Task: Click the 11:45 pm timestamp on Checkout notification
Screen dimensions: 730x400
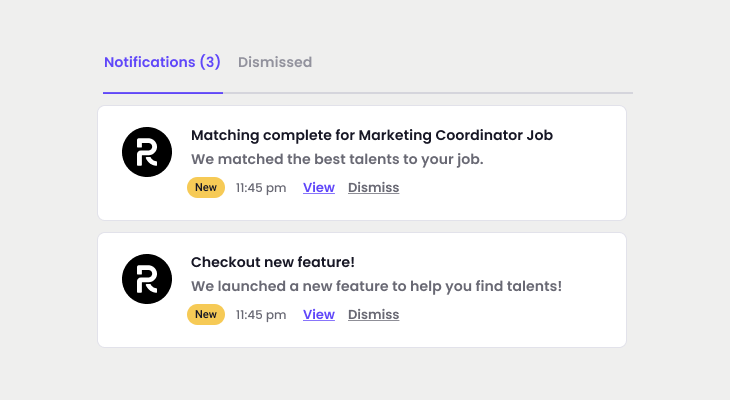Action: pyautogui.click(x=261, y=315)
